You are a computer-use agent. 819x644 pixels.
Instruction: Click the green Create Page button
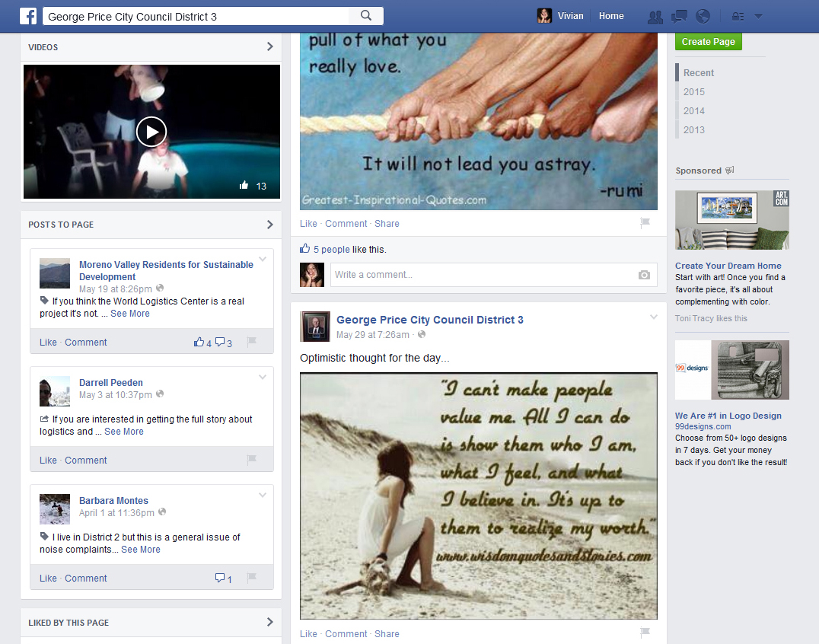tap(708, 42)
